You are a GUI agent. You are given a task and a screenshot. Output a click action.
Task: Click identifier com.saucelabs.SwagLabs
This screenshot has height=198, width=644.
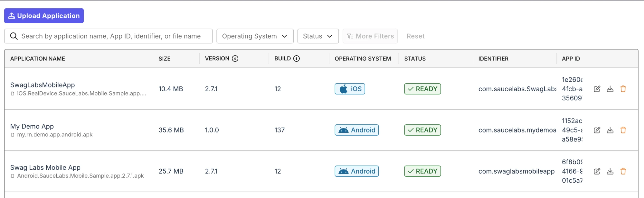[x=517, y=89]
